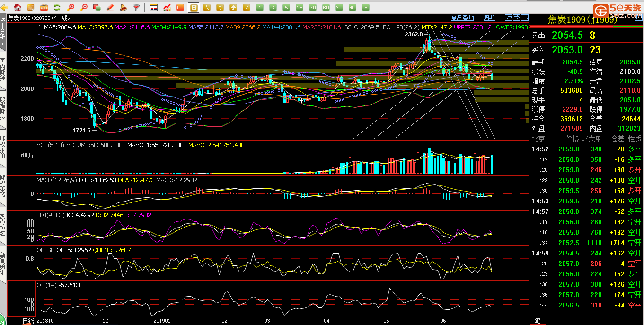The height and width of the screenshot is (325, 644).
Task: Click 性质 column header
Action: [635, 139]
